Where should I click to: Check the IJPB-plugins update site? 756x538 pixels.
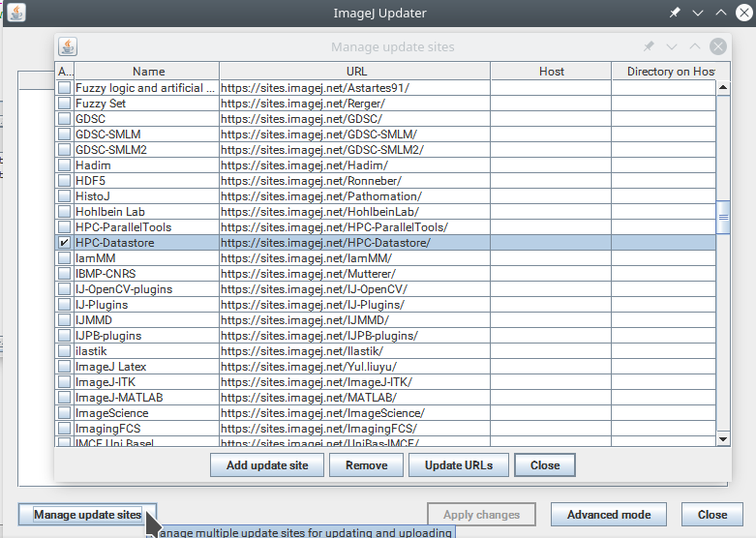tap(64, 336)
